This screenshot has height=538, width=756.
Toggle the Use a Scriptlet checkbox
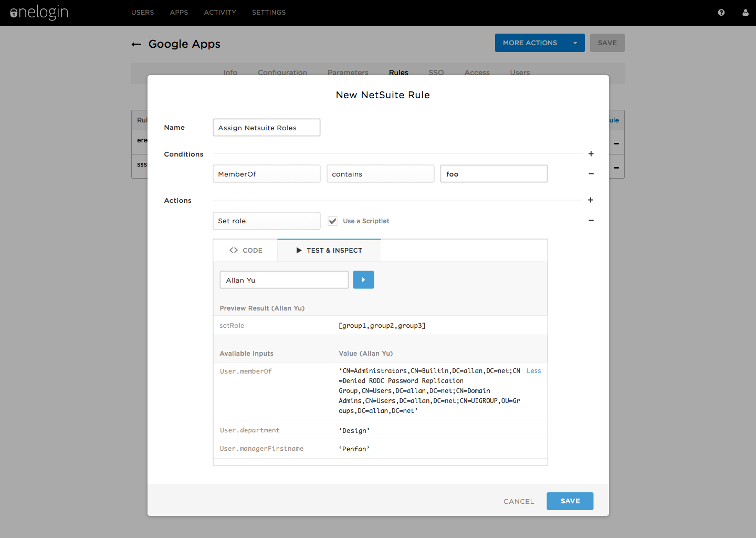click(332, 221)
